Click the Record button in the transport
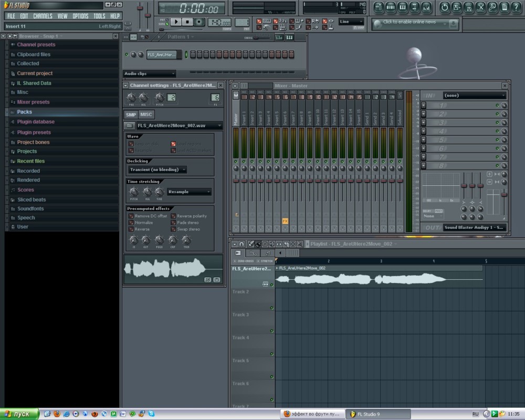Image resolution: width=525 pixels, height=420 pixels. (x=199, y=22)
